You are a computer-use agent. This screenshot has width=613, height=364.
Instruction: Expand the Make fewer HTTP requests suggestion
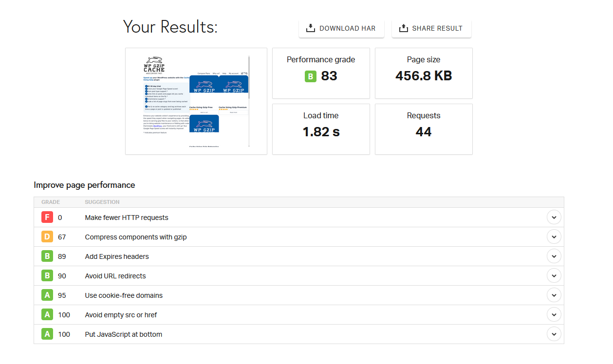(x=554, y=217)
